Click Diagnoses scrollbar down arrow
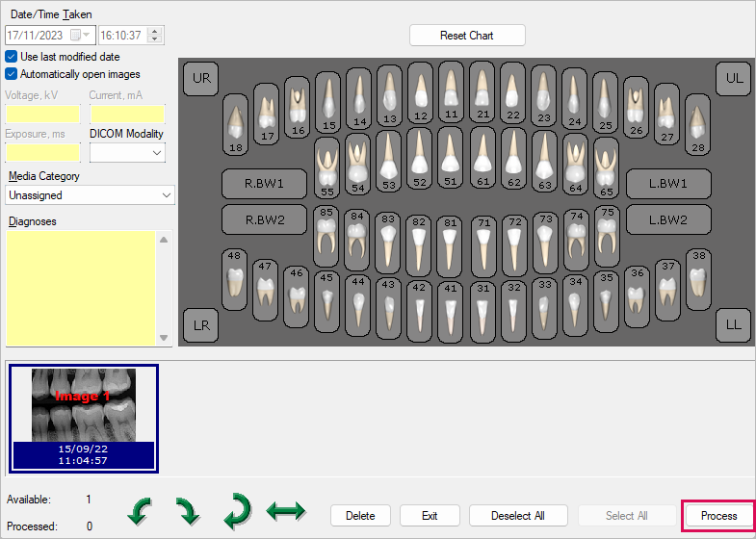Viewport: 756px width, 539px height. click(164, 338)
